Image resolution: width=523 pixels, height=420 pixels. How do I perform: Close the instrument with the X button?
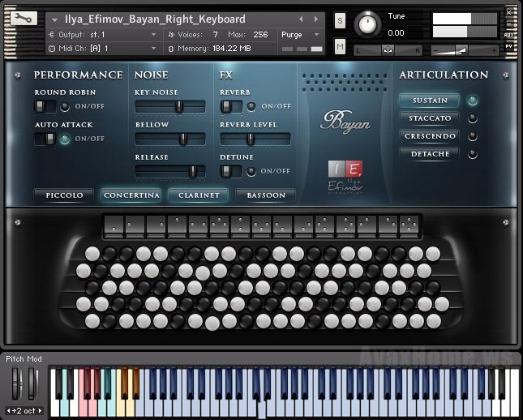coord(508,13)
